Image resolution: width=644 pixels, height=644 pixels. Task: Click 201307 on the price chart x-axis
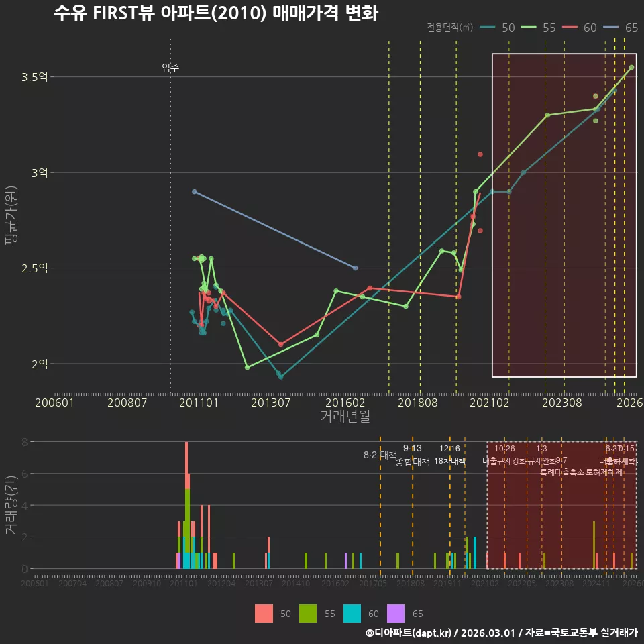click(270, 402)
